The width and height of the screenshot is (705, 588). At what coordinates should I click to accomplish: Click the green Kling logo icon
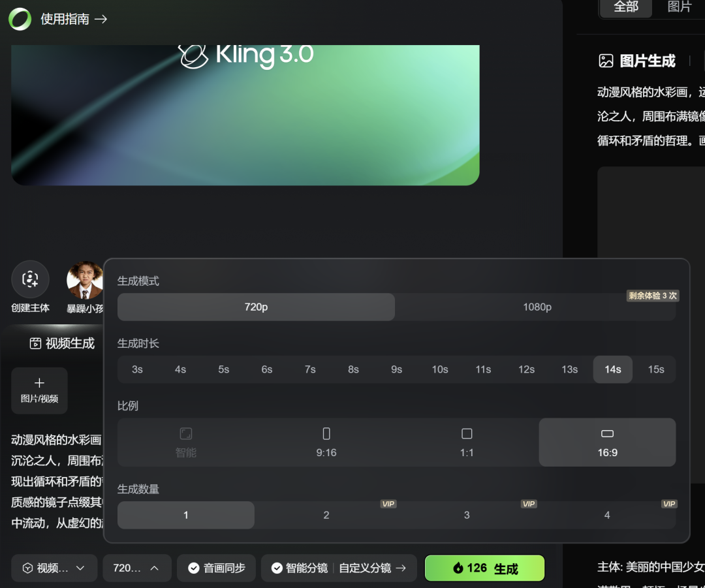(x=20, y=20)
